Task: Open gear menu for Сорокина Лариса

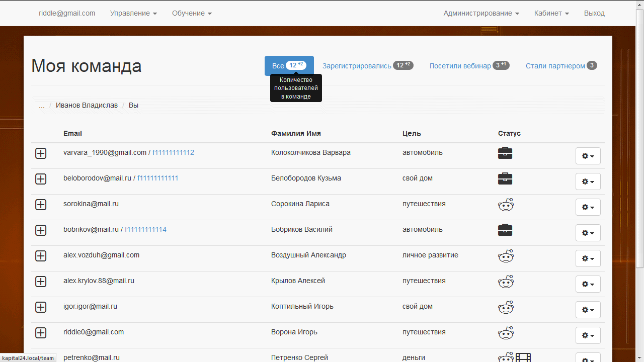Action: pyautogui.click(x=588, y=207)
